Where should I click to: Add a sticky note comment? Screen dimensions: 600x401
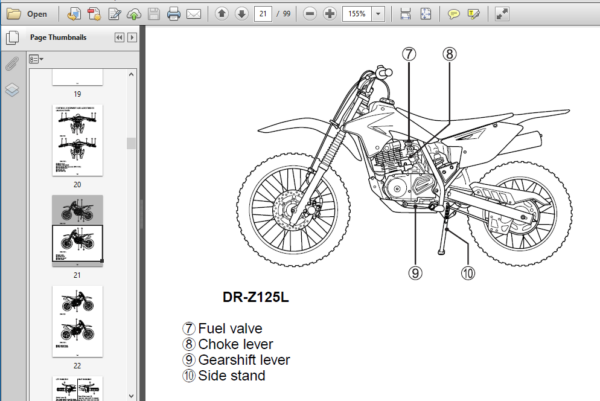[453, 14]
